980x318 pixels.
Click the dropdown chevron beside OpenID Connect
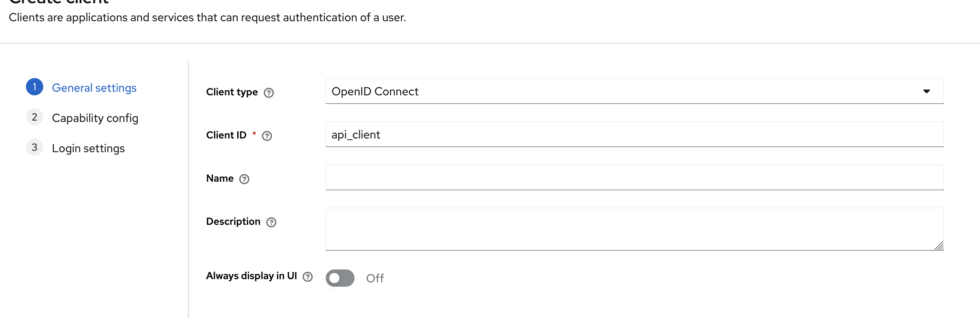coord(926,91)
